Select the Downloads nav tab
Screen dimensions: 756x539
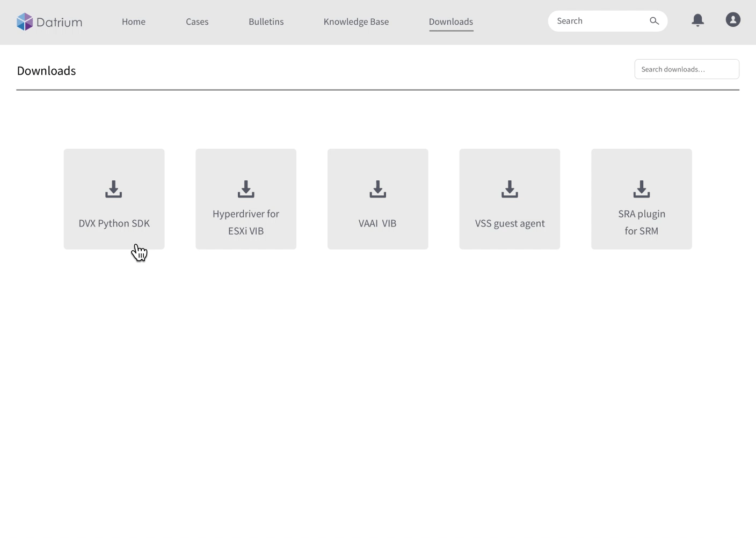pyautogui.click(x=451, y=21)
